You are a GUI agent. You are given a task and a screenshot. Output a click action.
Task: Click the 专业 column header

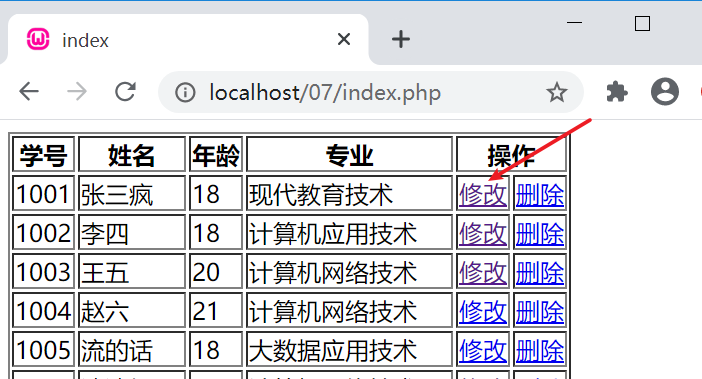pos(349,155)
